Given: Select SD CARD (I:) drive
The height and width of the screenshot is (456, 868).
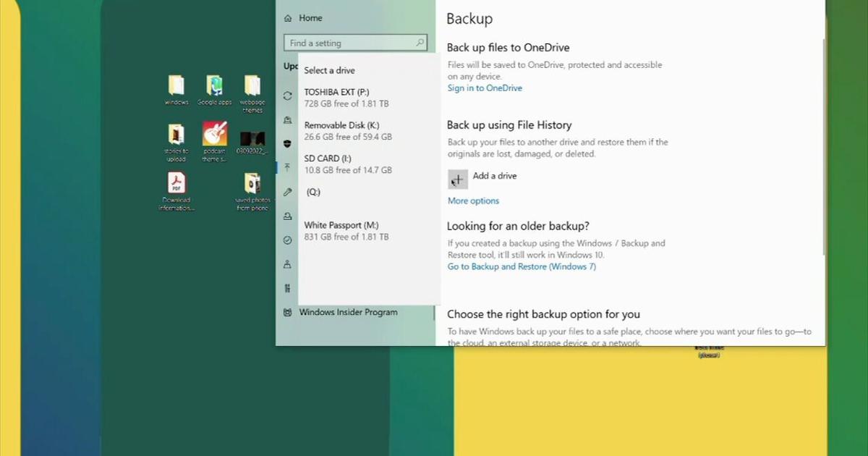Looking at the screenshot, I should tap(369, 164).
